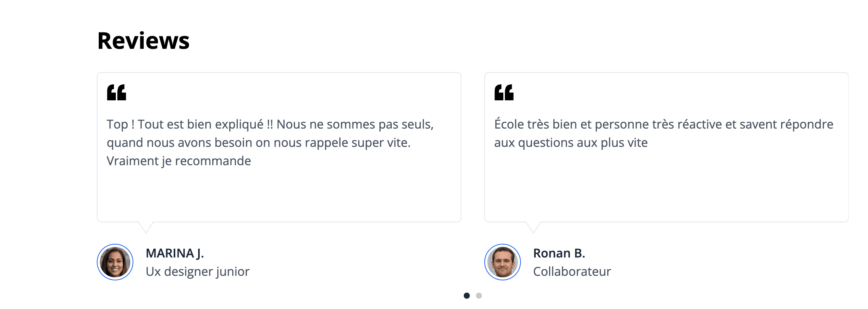The width and height of the screenshot is (868, 309).
Task: Click the name Ronan B.
Action: tap(560, 253)
